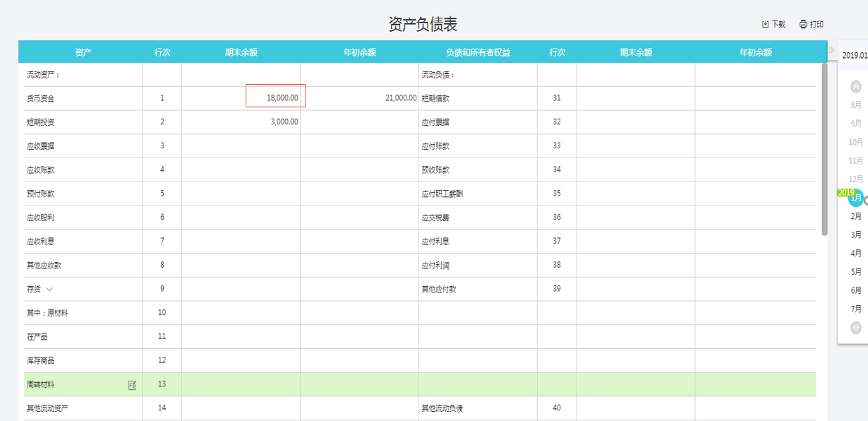This screenshot has height=421, width=868.
Task: Click the 应收账款 row label
Action: pos(40,170)
